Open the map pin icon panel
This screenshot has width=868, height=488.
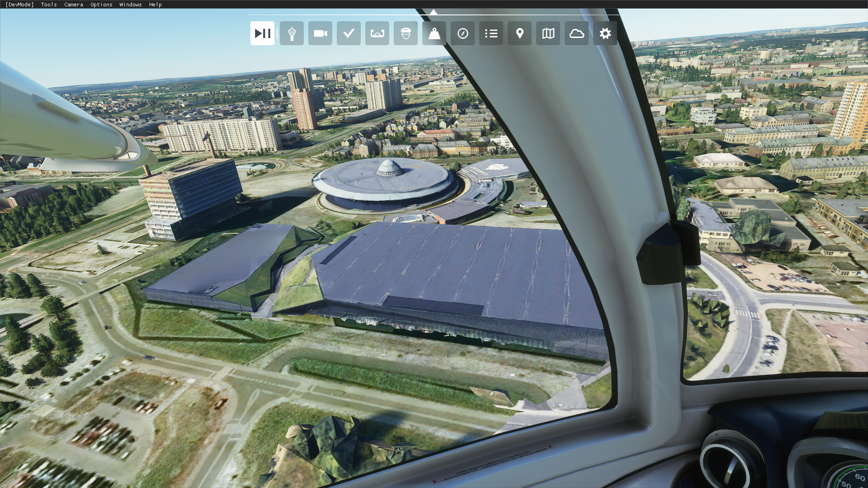[x=519, y=33]
